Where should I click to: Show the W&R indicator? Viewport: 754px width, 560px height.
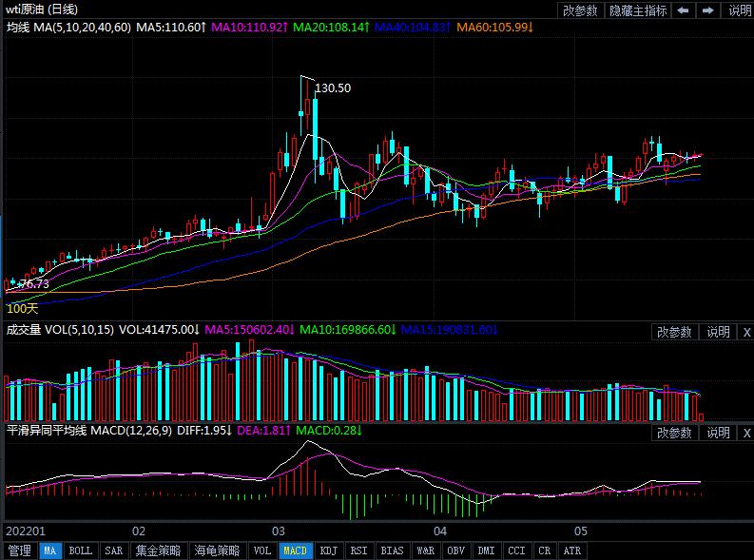click(x=425, y=550)
